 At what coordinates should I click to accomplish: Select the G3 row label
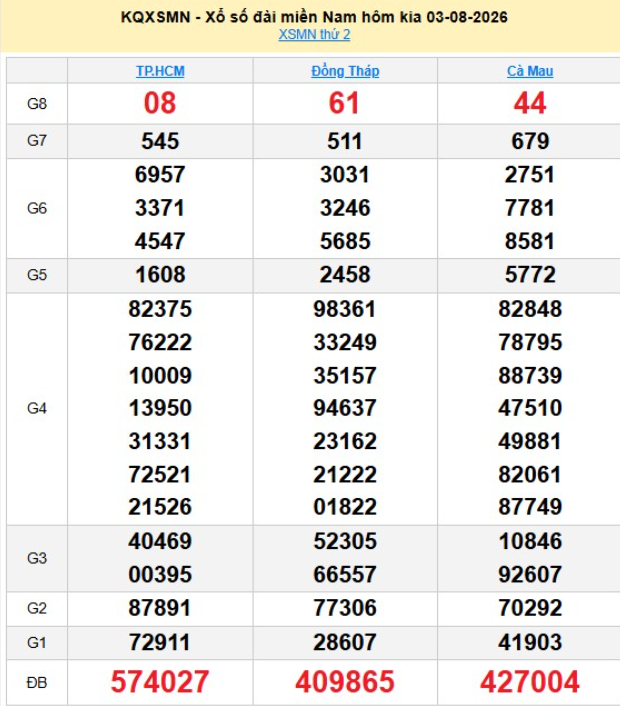[37, 558]
